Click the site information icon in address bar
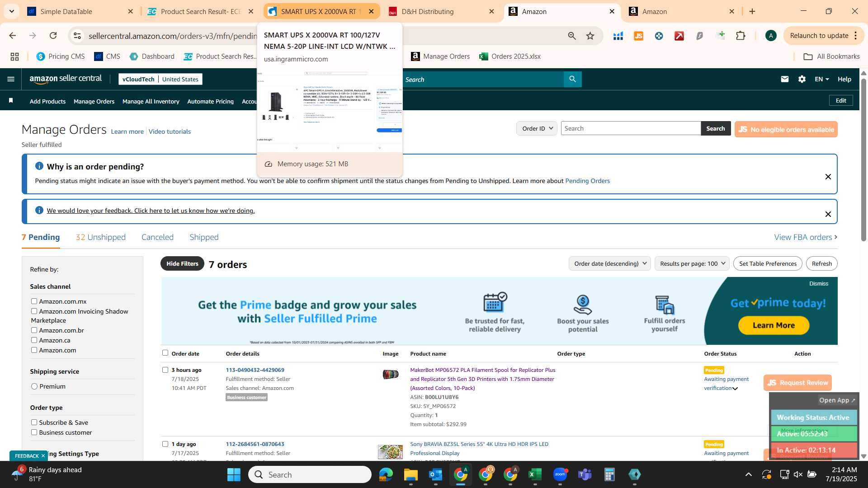Image resolution: width=868 pixels, height=488 pixels. 77,36
